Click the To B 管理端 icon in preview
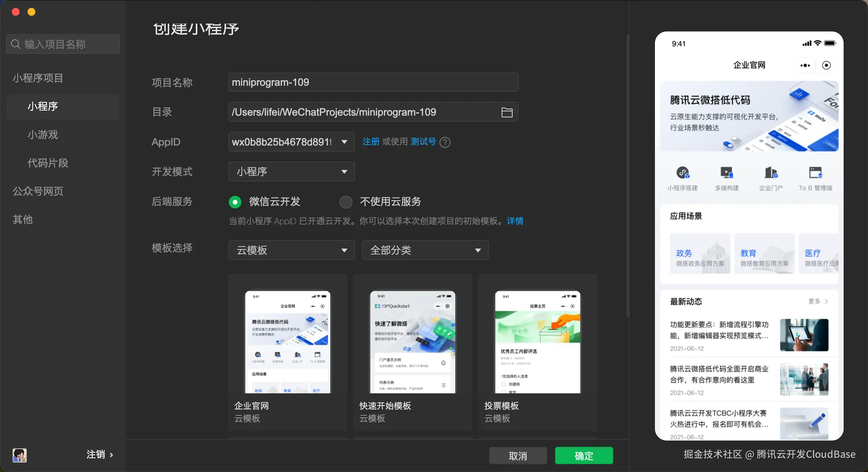 (x=815, y=173)
